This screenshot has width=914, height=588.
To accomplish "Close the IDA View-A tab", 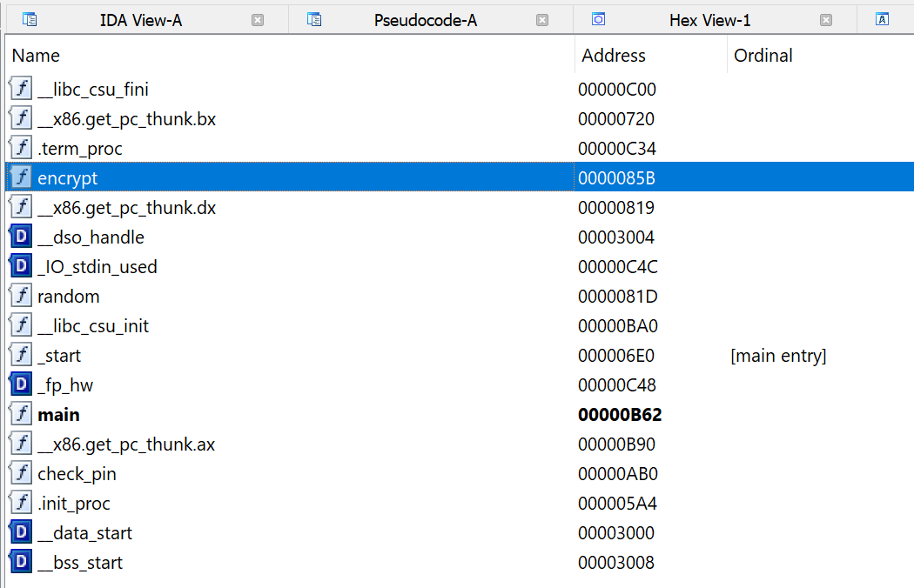I will pyautogui.click(x=258, y=20).
